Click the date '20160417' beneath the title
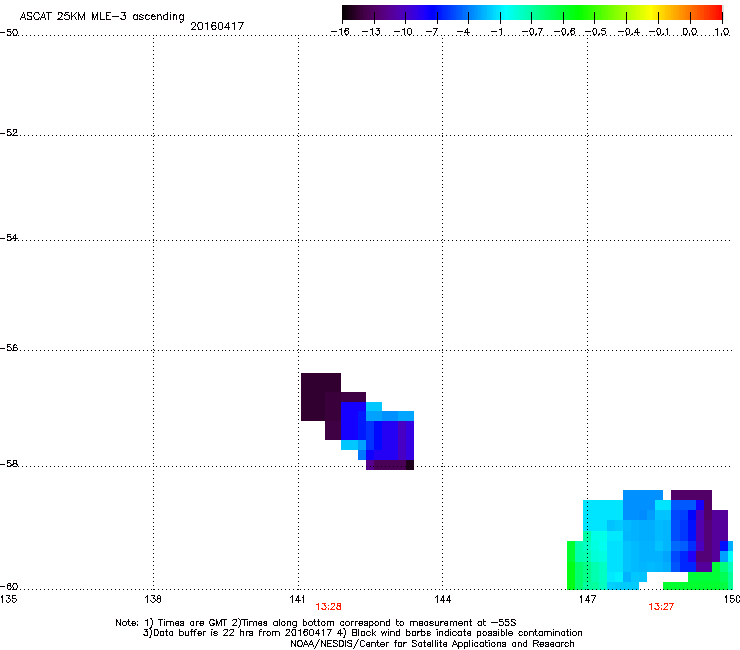740x650 pixels. (217, 26)
